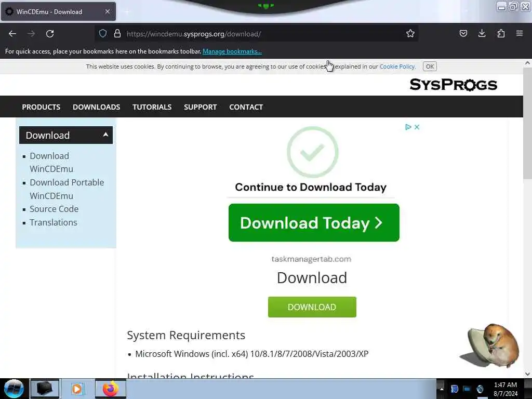Click the AdChoices triangle icon
Viewport: 532px width, 399px height.
point(408,127)
